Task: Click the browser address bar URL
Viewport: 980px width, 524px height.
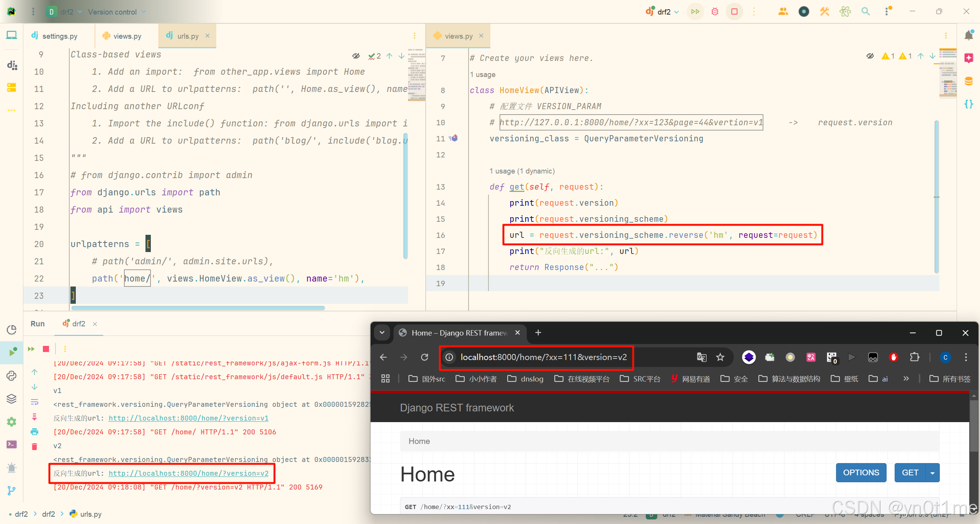Action: click(544, 357)
